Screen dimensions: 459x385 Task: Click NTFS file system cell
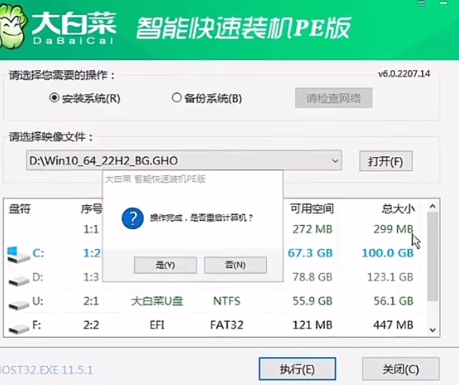coord(227,301)
